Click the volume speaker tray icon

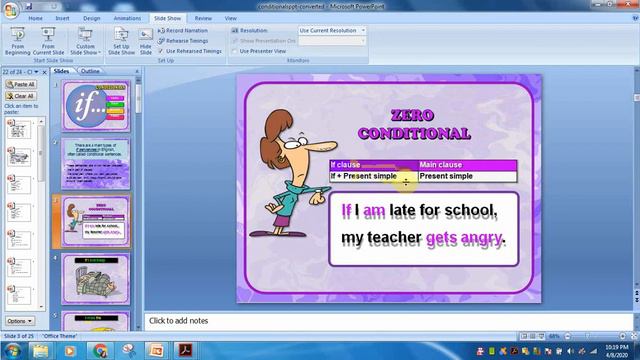click(571, 351)
